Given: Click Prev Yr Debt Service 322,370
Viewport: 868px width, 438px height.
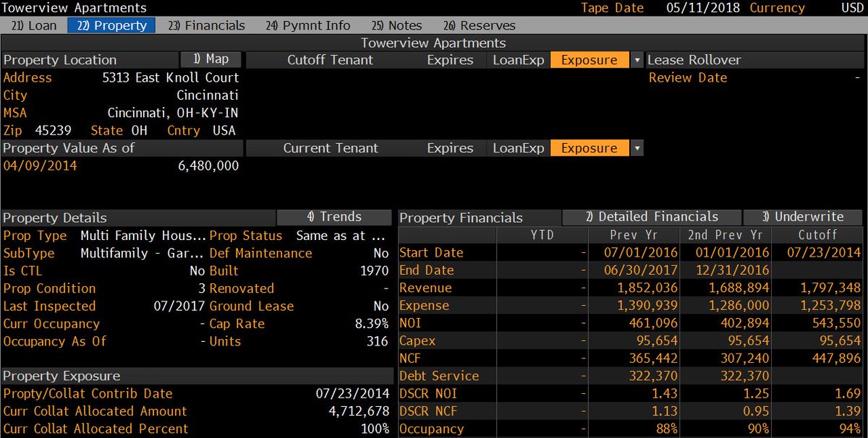Looking at the screenshot, I should coord(652,376).
